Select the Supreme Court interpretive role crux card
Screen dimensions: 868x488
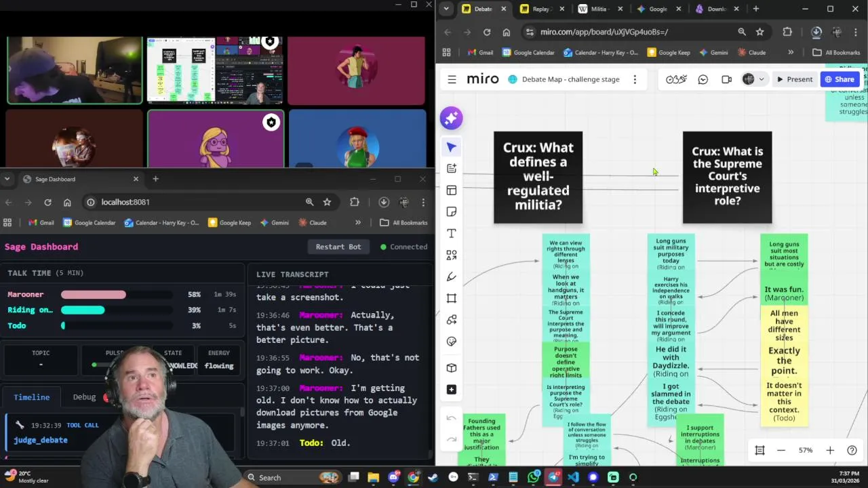[x=727, y=177]
